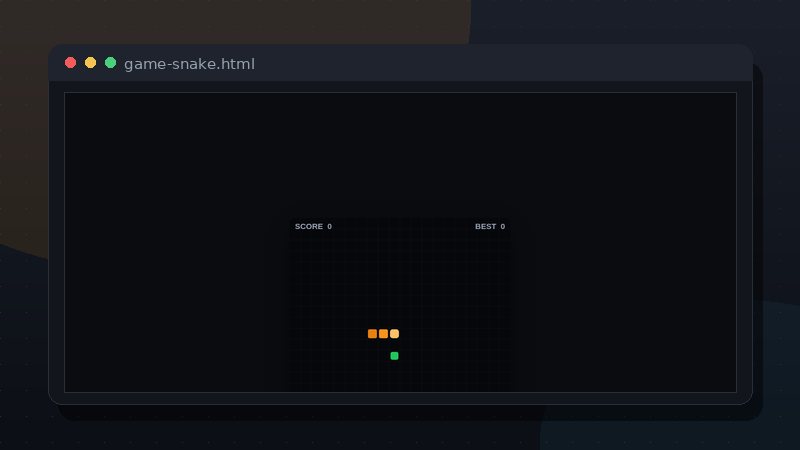The height and width of the screenshot is (450, 800).
Task: Click the snake's middle body segment
Action: pos(383,334)
